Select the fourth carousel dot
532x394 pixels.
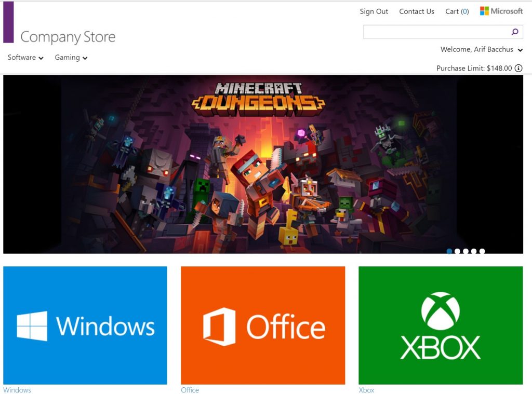click(x=474, y=251)
